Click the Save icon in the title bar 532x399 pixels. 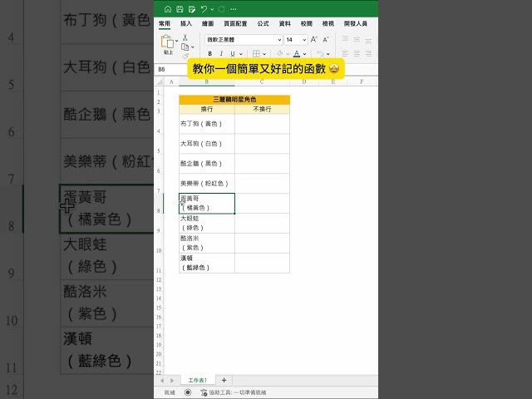coord(180,9)
